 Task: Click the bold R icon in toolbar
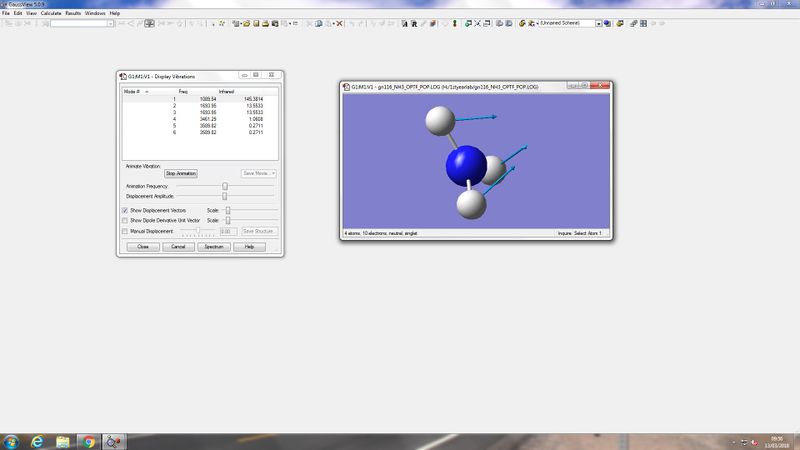pyautogui.click(x=414, y=23)
